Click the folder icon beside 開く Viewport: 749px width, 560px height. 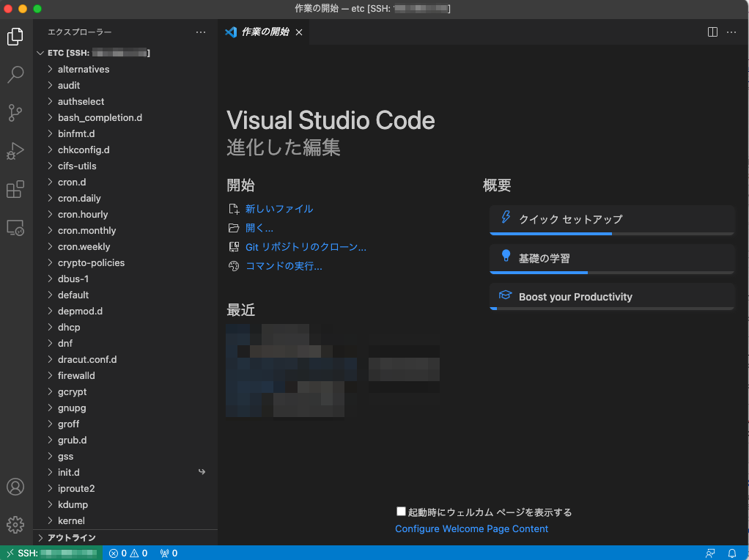click(x=234, y=228)
